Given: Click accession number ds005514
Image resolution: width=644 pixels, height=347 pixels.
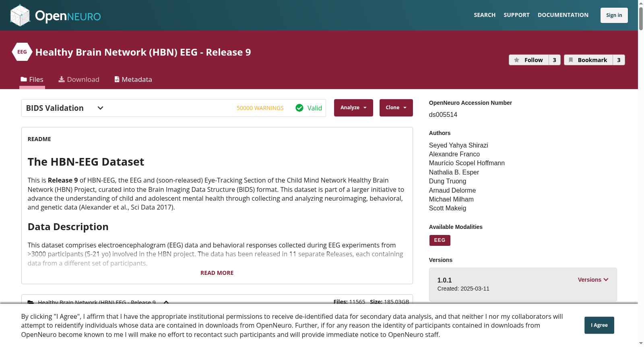Looking at the screenshot, I should click(x=443, y=114).
